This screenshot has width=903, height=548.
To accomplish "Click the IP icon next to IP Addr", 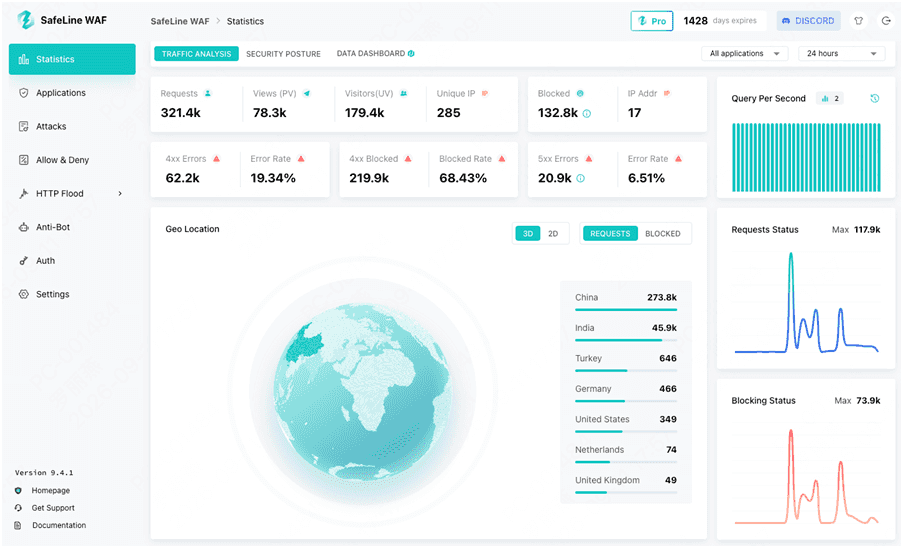I will click(x=667, y=93).
